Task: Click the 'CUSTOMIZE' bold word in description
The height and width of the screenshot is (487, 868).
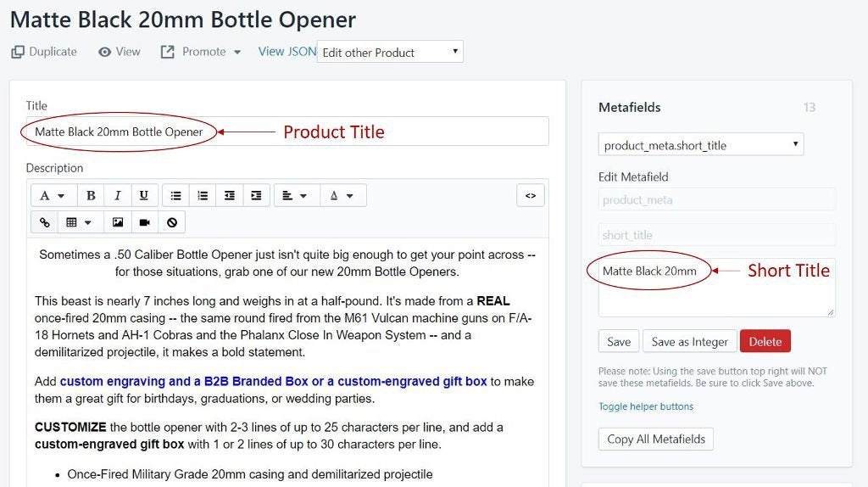Action: pyautogui.click(x=70, y=427)
